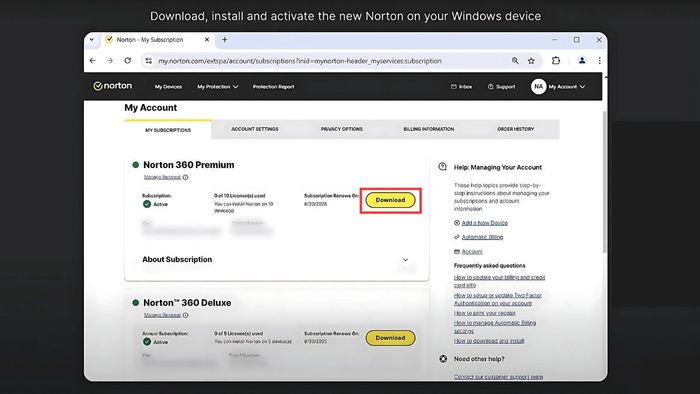Screen dimensions: 700x394
Task: Open the browser extensions puzzle icon
Action: 556,61
